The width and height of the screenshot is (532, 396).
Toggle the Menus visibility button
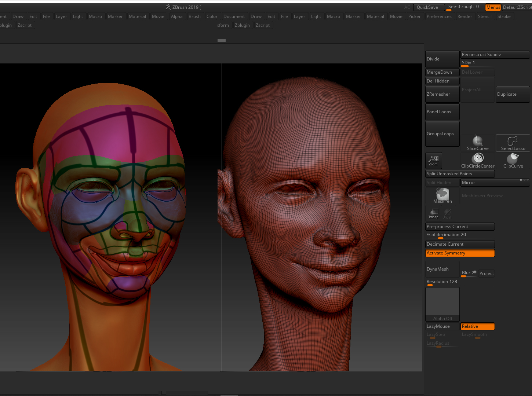(493, 7)
